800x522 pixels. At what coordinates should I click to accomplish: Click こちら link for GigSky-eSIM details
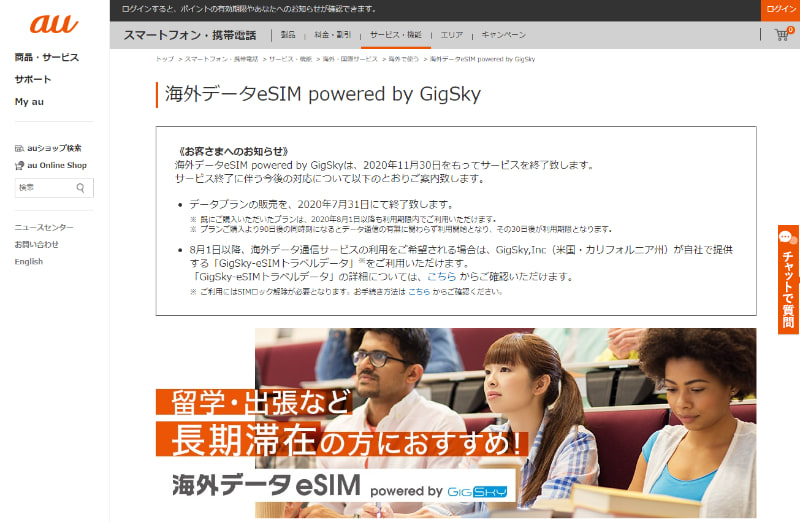point(441,277)
